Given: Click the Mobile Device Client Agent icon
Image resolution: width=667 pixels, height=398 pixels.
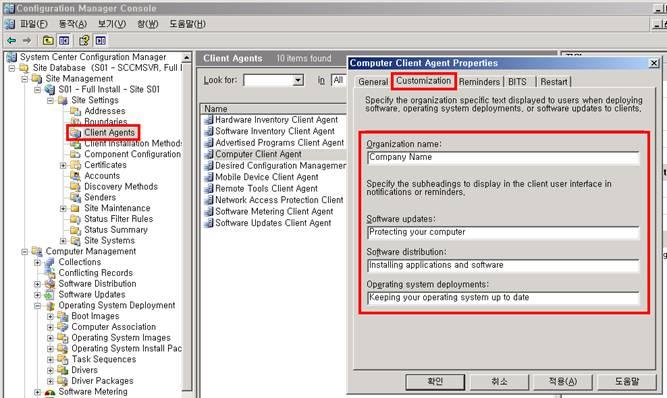Looking at the screenshot, I should [209, 177].
